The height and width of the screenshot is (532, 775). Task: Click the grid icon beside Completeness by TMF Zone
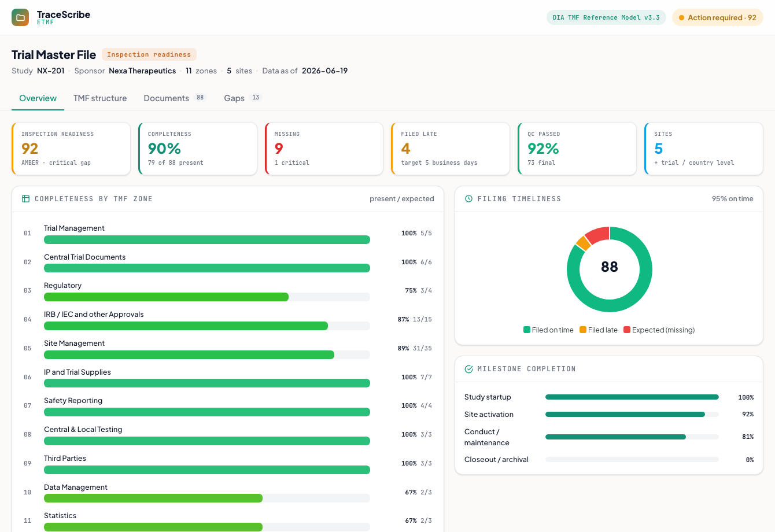coord(25,199)
